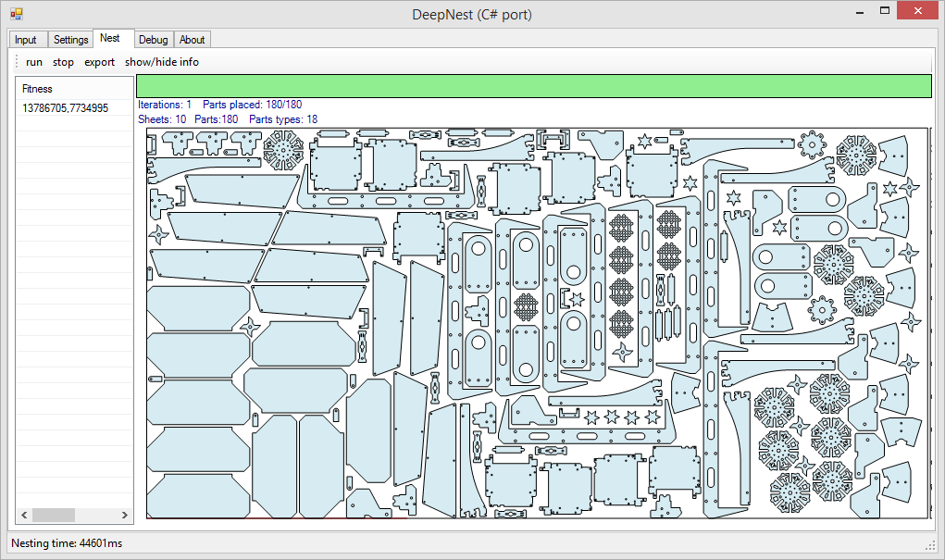Select fitness result 13786705,7734995
This screenshot has width=945, height=560.
65,108
